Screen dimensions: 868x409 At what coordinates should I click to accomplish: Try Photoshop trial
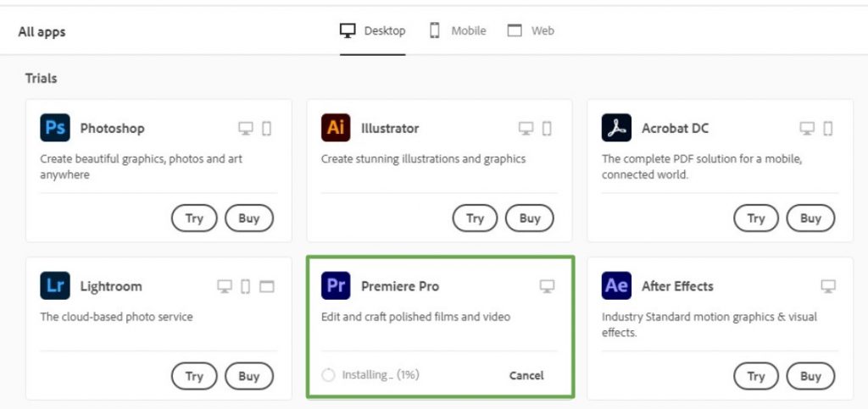pyautogui.click(x=194, y=218)
